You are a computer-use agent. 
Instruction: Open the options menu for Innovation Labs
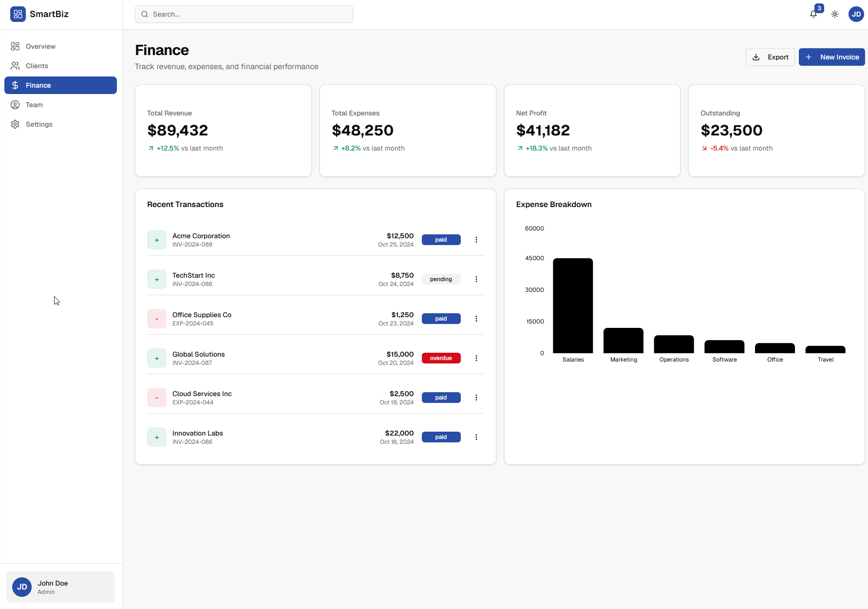pyautogui.click(x=476, y=437)
